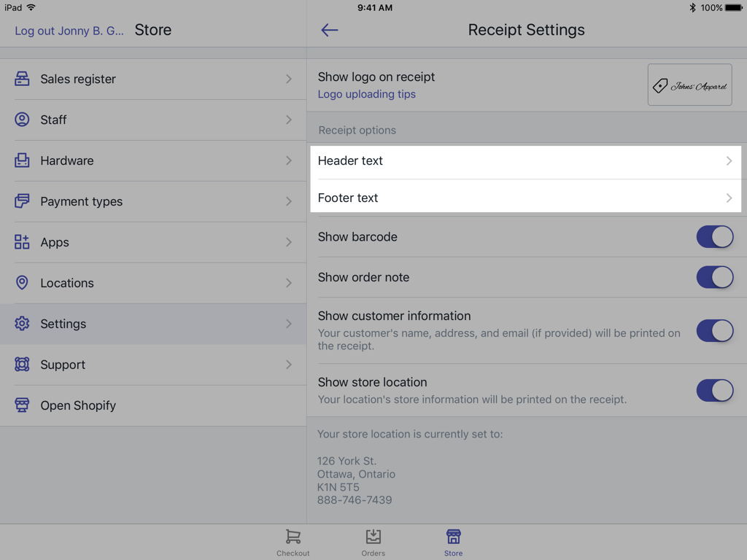Open the Apps grid icon
Viewport: 747px width, 560px height.
[x=22, y=242]
